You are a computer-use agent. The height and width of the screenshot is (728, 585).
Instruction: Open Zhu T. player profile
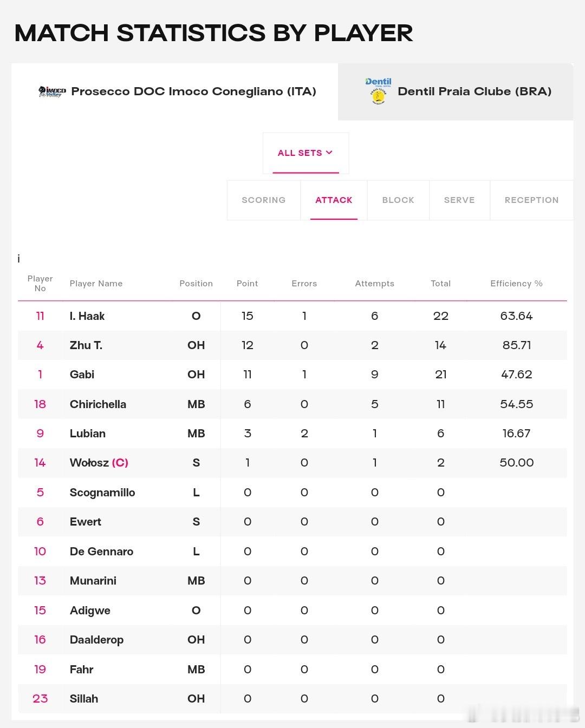[x=86, y=345]
